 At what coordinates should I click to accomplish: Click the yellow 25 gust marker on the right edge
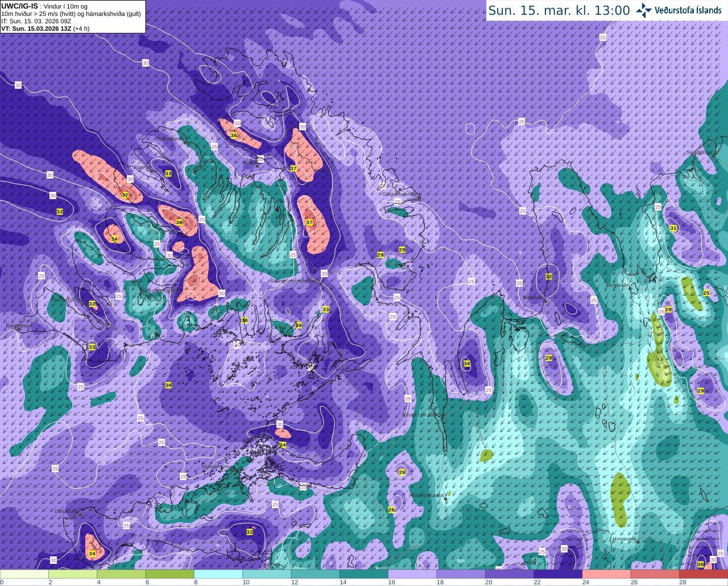click(x=706, y=293)
